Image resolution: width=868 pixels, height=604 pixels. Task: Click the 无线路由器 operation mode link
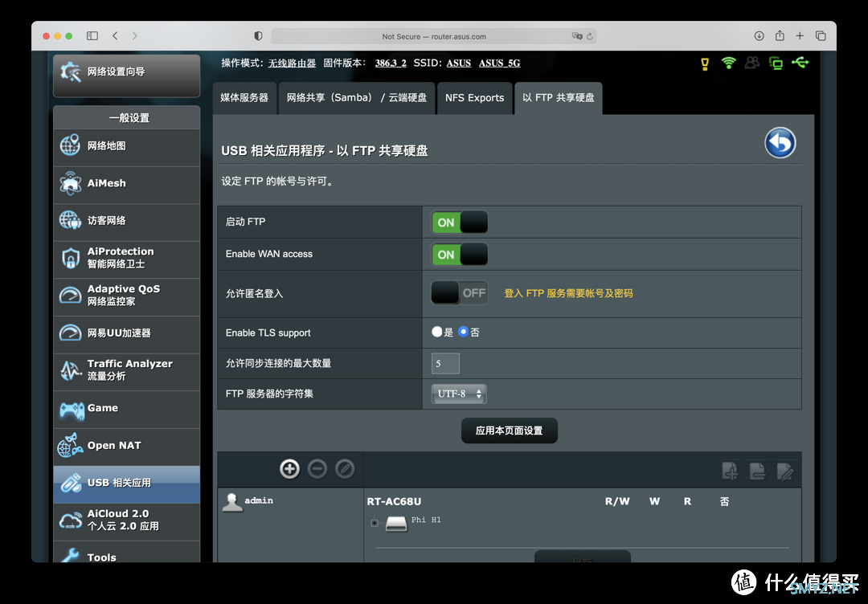[292, 63]
